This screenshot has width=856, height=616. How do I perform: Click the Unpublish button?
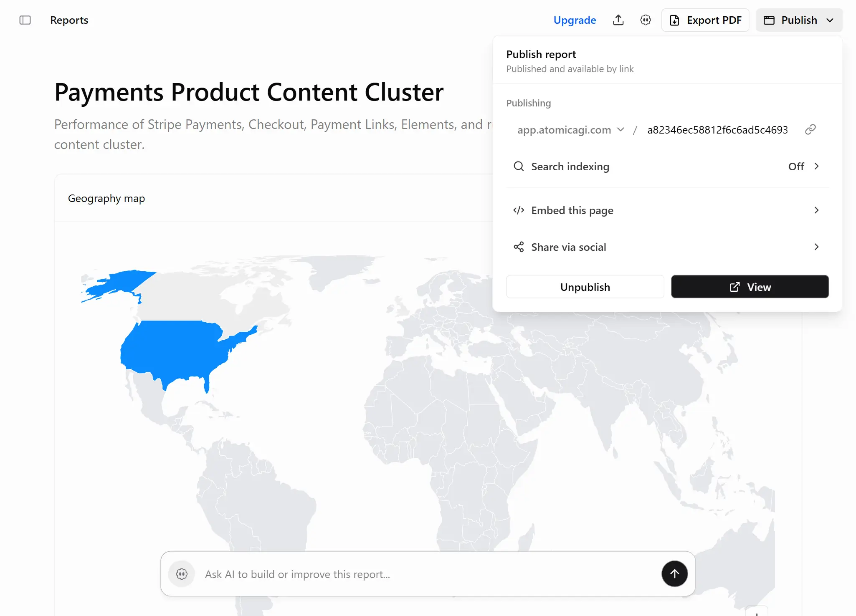585,287
